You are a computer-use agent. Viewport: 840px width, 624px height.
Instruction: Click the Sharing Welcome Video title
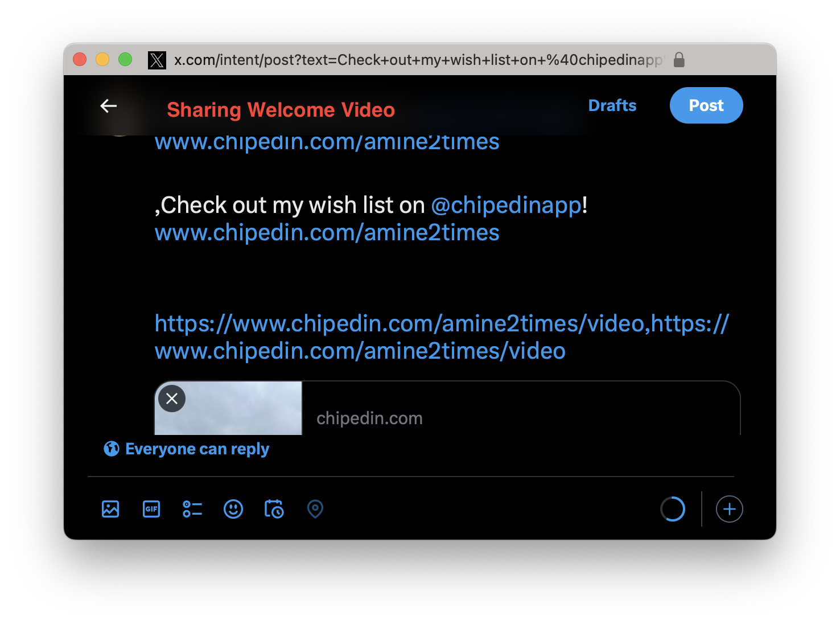coord(281,110)
